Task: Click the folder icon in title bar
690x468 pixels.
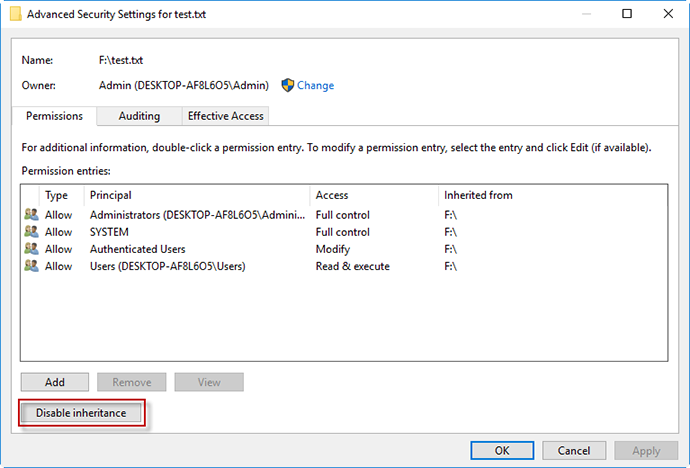Action: click(13, 15)
